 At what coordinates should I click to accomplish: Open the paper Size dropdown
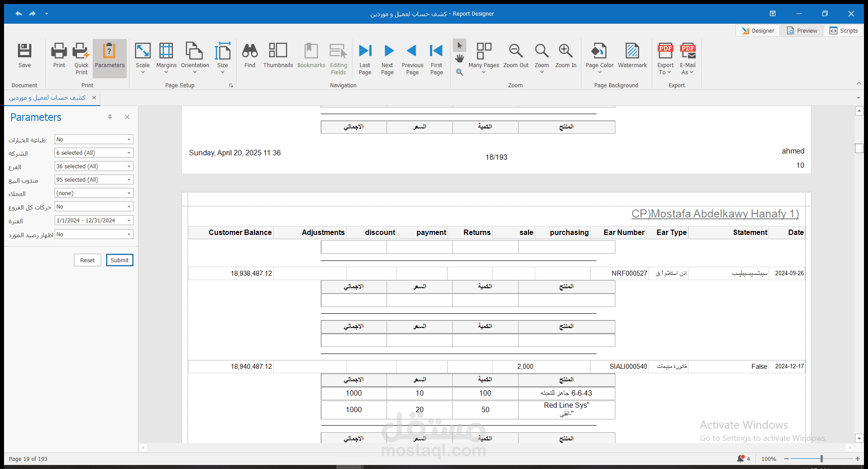click(x=223, y=58)
